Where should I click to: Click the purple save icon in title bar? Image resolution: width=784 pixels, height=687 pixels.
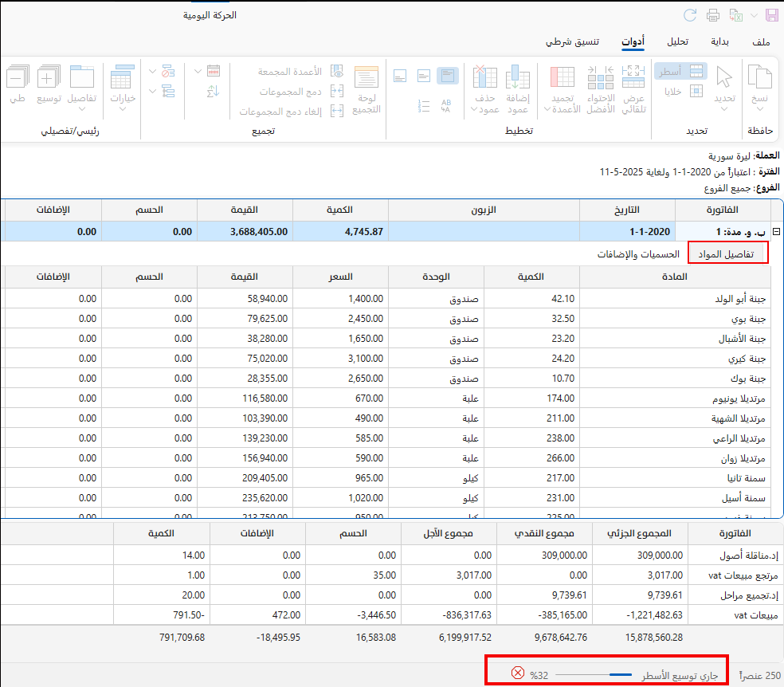[x=772, y=15]
